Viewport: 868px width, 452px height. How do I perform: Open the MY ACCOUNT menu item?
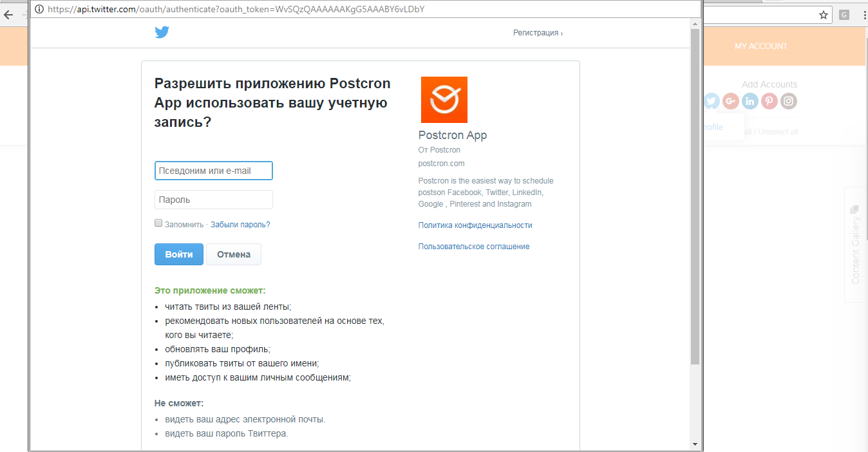click(761, 46)
